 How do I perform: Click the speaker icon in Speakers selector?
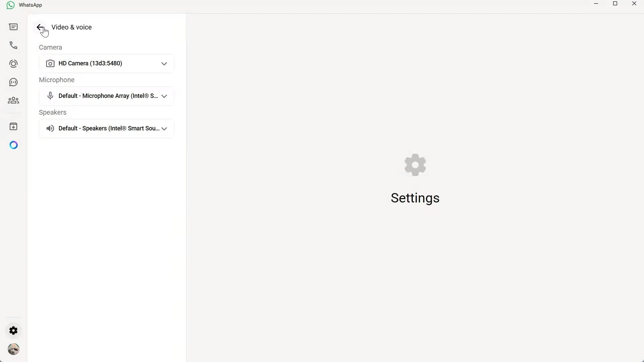50,128
